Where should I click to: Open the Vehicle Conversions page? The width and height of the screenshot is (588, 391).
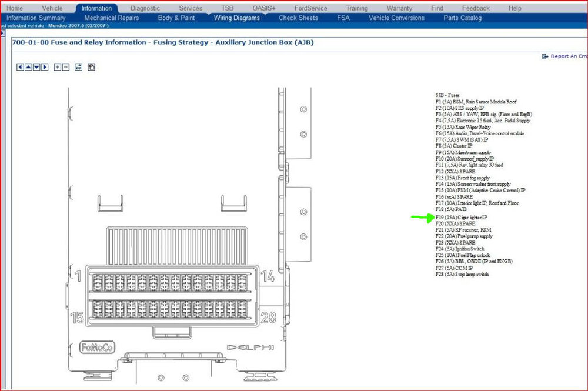[396, 18]
